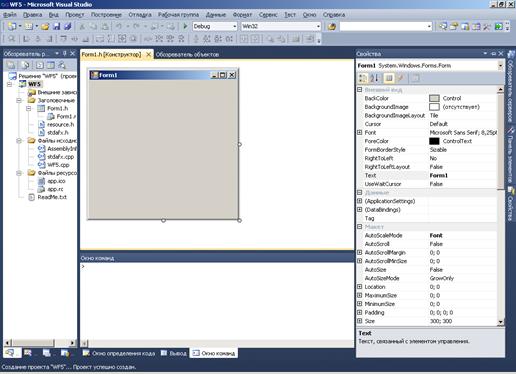Switch to the Вывод tab

(x=174, y=353)
